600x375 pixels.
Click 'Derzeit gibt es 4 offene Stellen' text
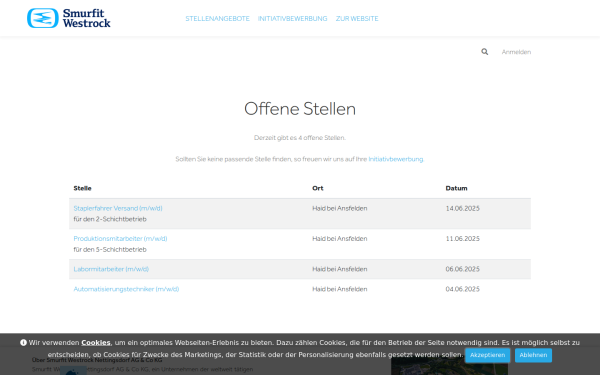300,137
